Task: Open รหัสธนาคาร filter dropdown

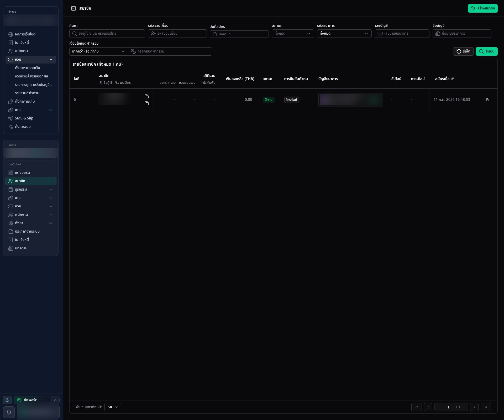Action: point(344,34)
